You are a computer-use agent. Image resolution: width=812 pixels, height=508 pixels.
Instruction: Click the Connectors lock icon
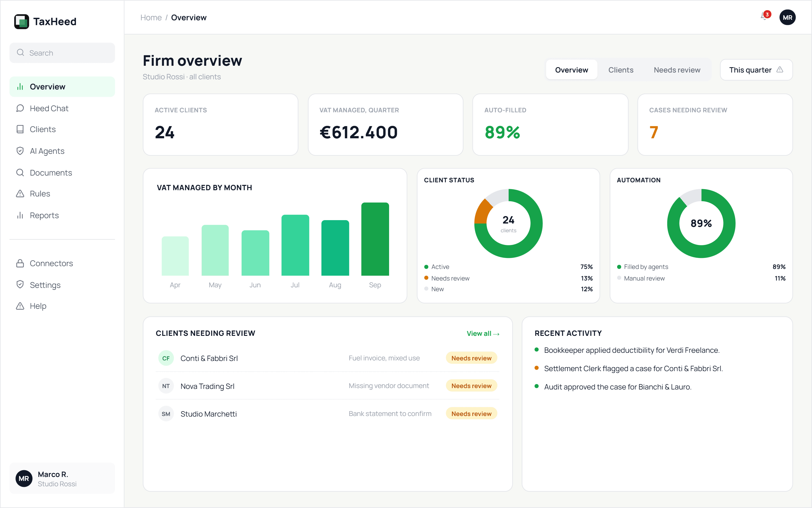(x=20, y=263)
